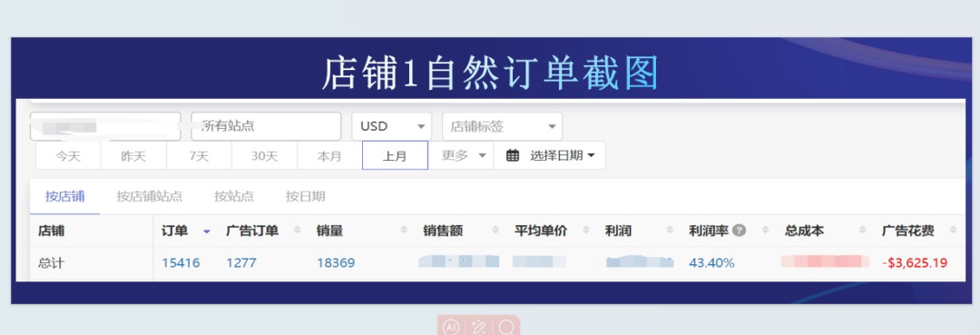
Task: Click the calendar icon beside 选择日期
Action: point(513,155)
